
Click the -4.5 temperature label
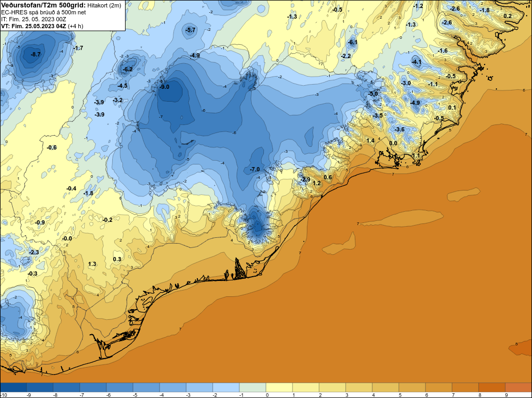tap(122, 86)
